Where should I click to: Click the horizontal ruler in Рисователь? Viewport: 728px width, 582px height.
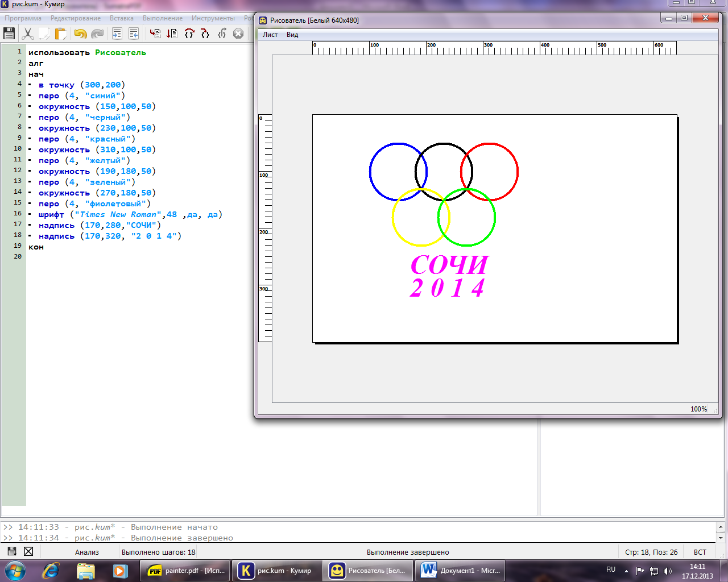(x=494, y=48)
